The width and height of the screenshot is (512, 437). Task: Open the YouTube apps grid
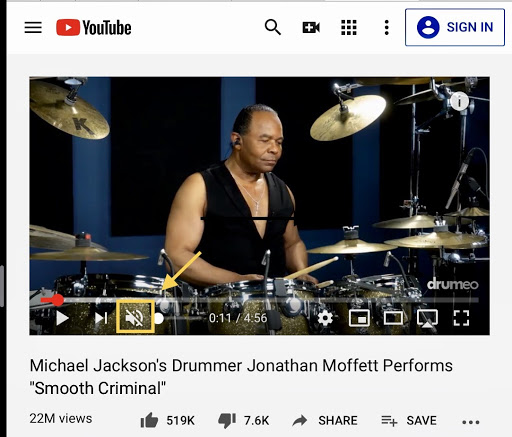pyautogui.click(x=349, y=27)
